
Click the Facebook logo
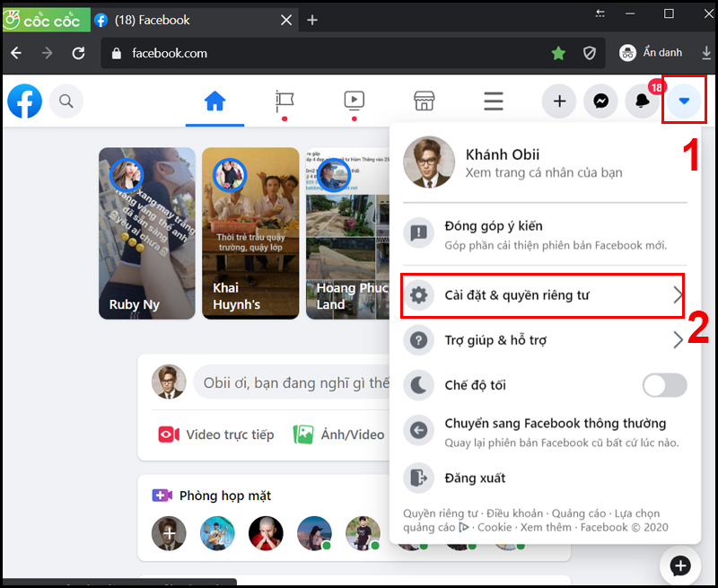click(23, 101)
